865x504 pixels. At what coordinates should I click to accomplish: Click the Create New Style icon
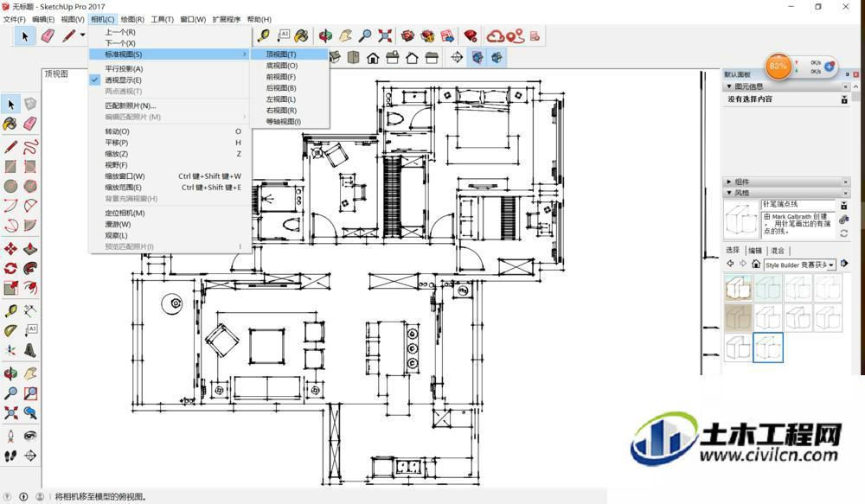point(843,220)
